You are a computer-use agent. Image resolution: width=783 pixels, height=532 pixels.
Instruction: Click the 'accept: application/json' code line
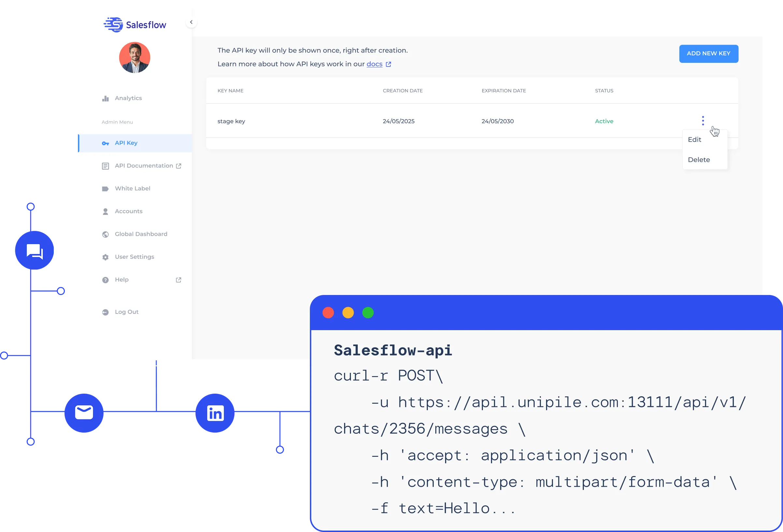(x=513, y=456)
